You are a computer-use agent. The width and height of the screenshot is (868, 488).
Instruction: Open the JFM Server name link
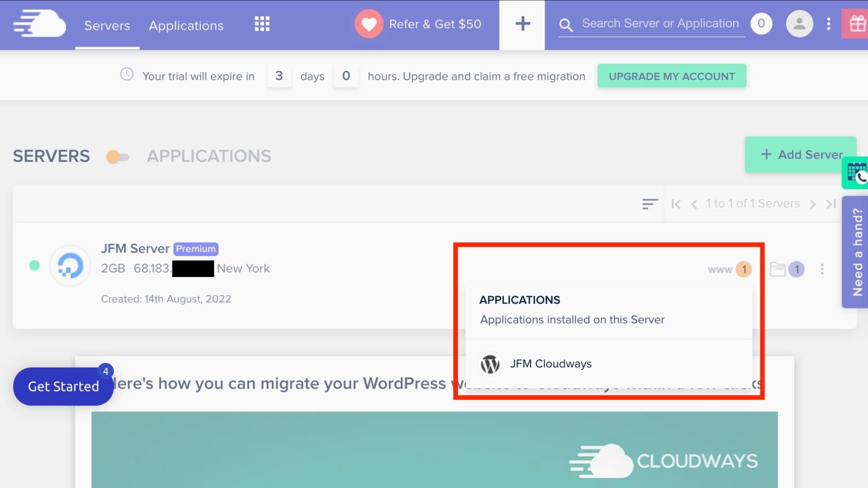pos(135,249)
